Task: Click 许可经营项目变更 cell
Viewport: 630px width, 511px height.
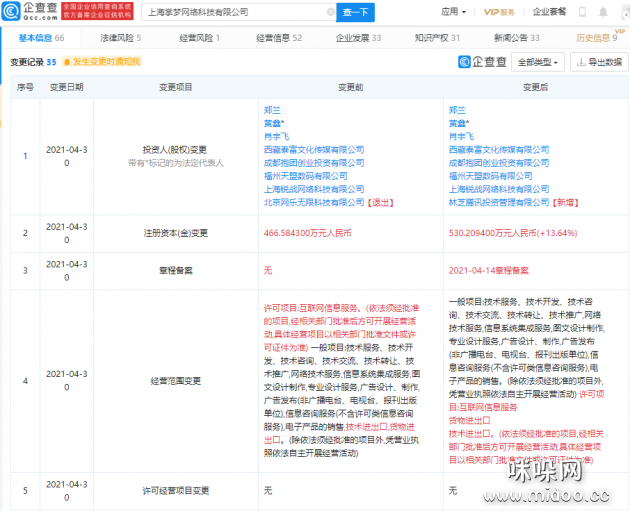Action: click(176, 491)
